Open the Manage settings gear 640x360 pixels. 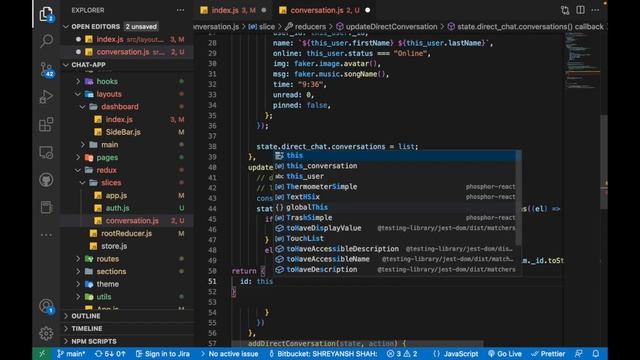coord(46,333)
